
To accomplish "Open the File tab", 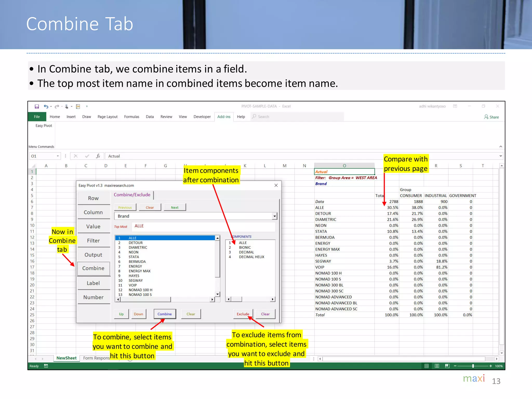I will coord(37,117).
